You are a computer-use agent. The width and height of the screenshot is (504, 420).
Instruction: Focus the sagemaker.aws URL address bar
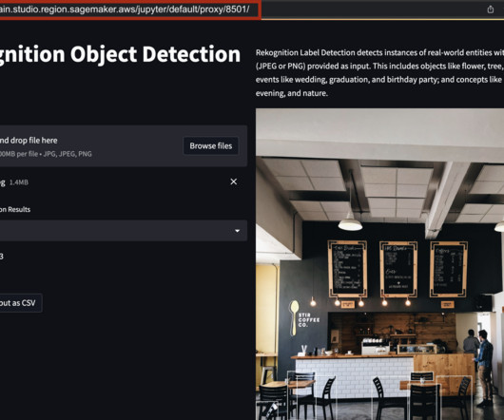coord(128,10)
